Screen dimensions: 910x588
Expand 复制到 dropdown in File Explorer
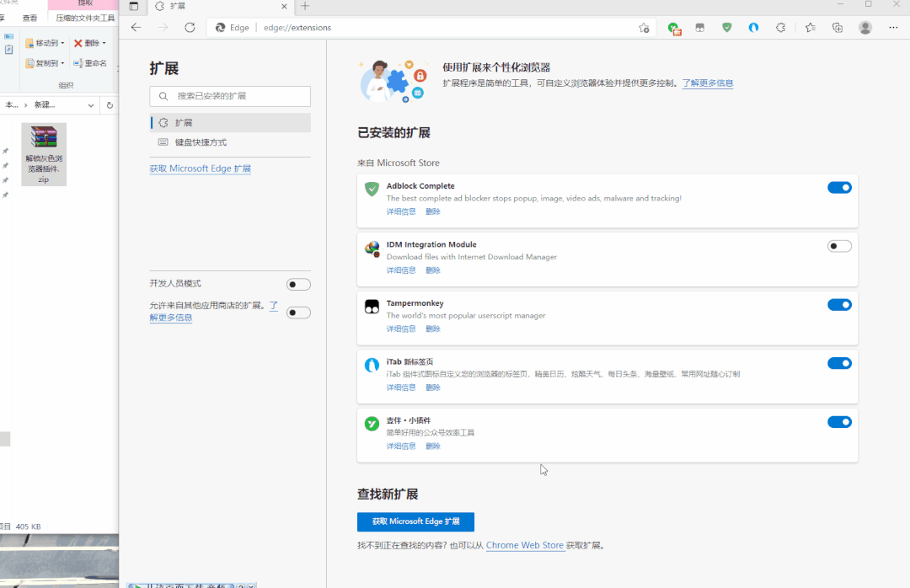(x=62, y=62)
